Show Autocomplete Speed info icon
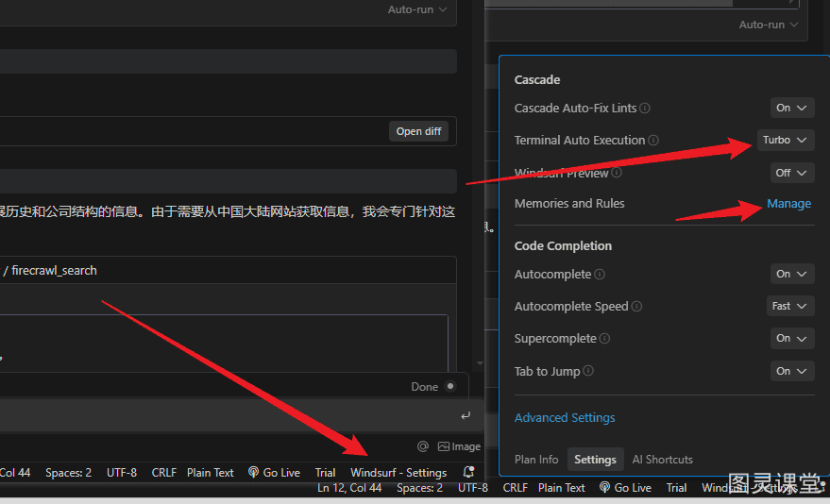830x504 pixels. 636,306
